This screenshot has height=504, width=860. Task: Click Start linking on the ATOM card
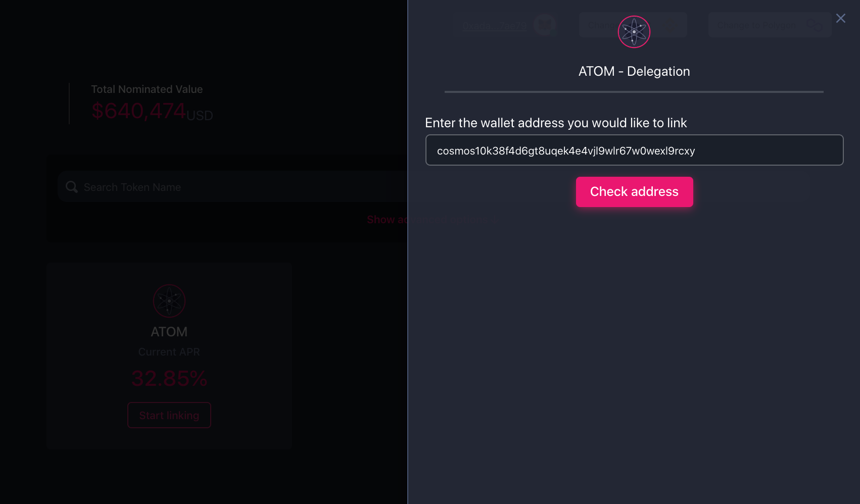pyautogui.click(x=169, y=415)
